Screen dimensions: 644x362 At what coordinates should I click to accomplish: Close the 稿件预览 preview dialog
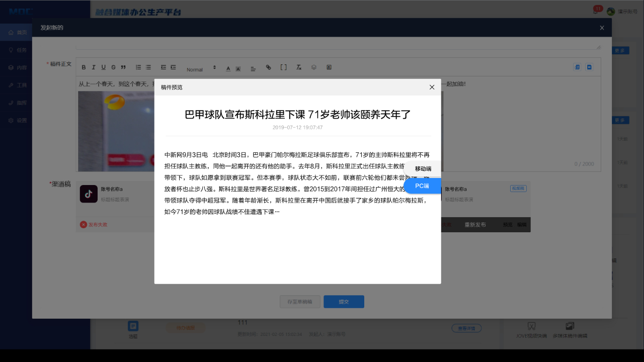point(432,87)
